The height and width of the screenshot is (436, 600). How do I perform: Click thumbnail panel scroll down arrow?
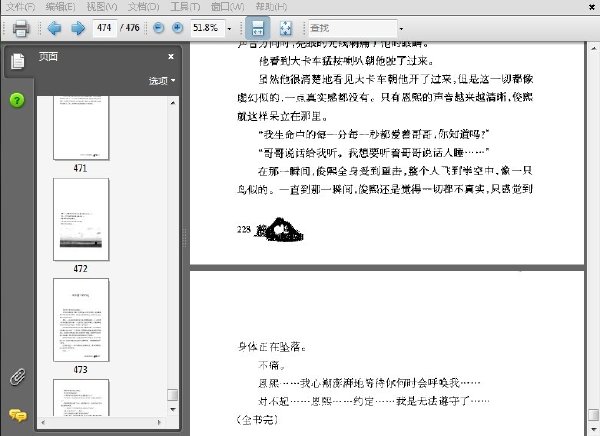(x=173, y=410)
